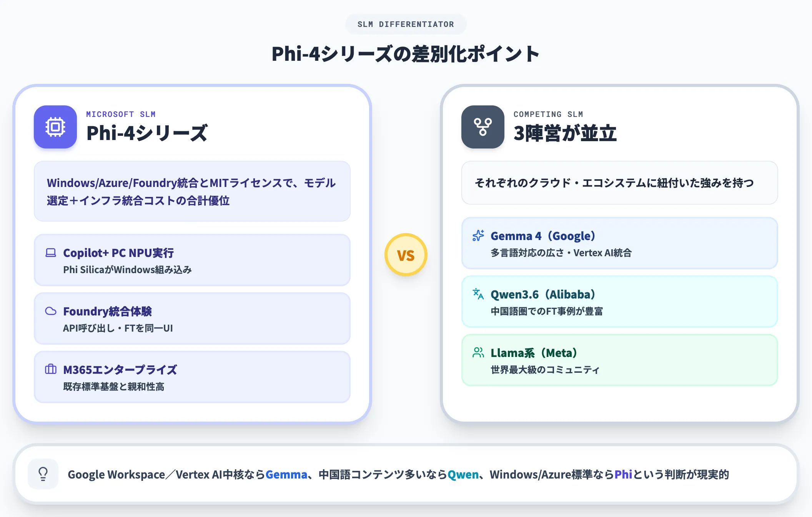The width and height of the screenshot is (812, 517).
Task: Click the Phi-4シリーズの差別化ポイント heading
Action: point(406,54)
